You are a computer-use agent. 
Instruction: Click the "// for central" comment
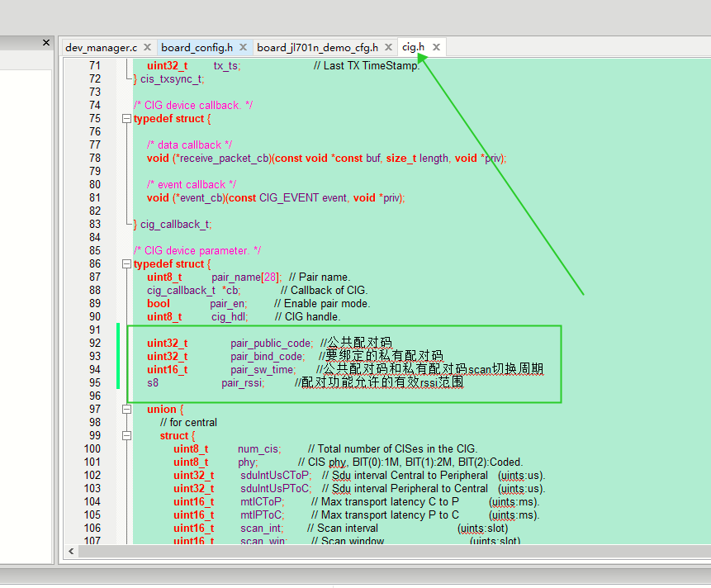(188, 423)
